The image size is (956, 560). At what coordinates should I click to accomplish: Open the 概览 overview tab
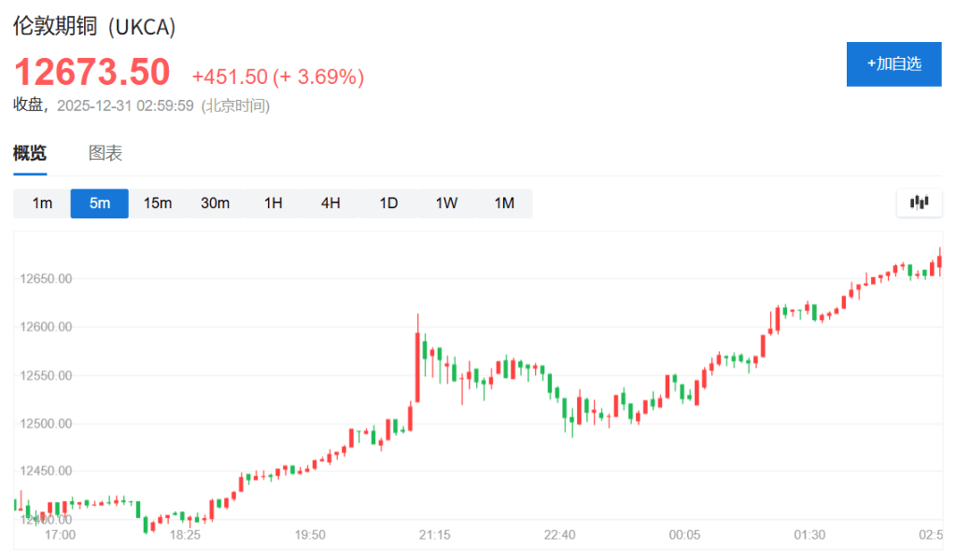pos(30,154)
